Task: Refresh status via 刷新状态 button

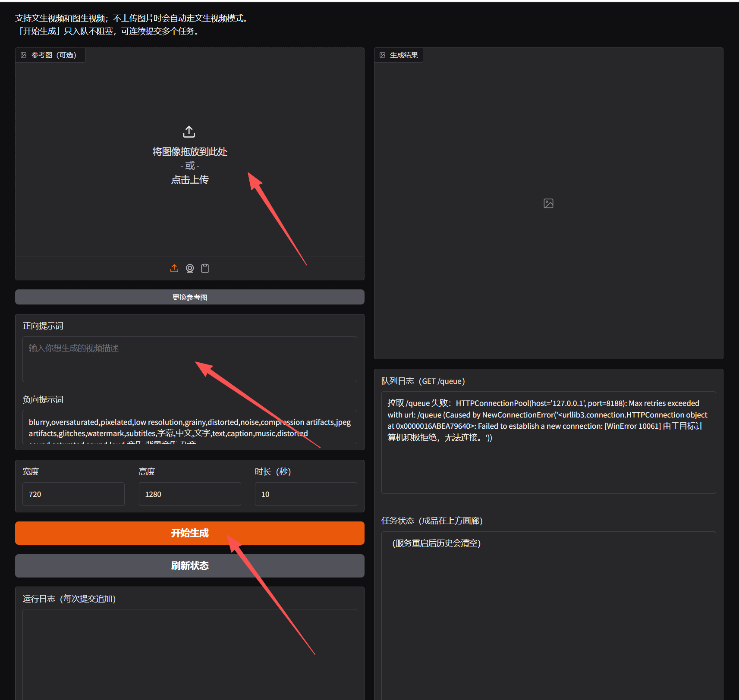Action: point(190,566)
